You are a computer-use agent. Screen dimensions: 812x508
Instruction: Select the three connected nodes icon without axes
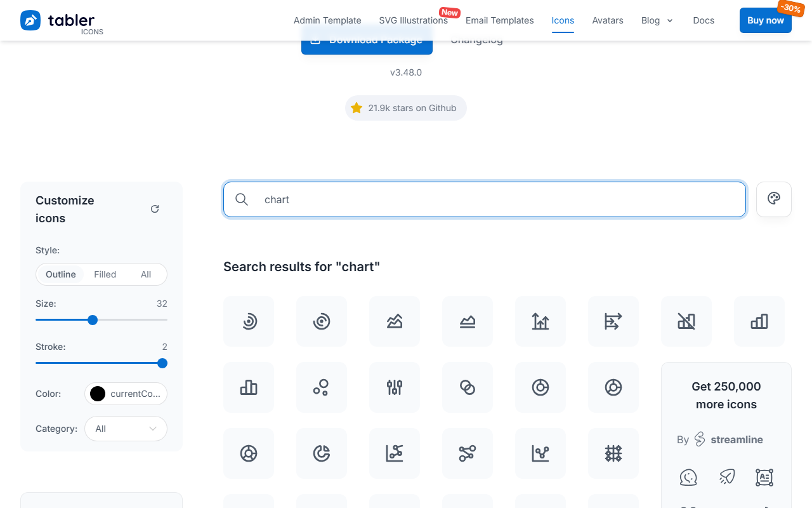[468, 453]
